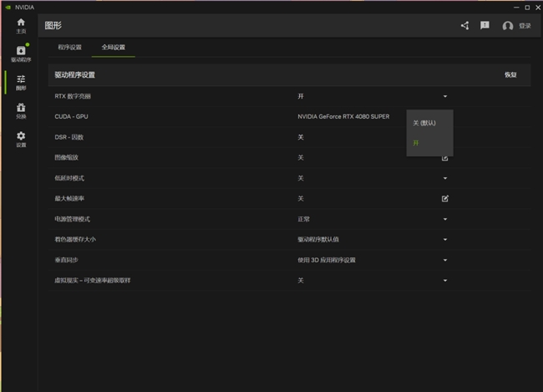Open the 设置 settings gear
Image resolution: width=543 pixels, height=392 pixels.
21,139
